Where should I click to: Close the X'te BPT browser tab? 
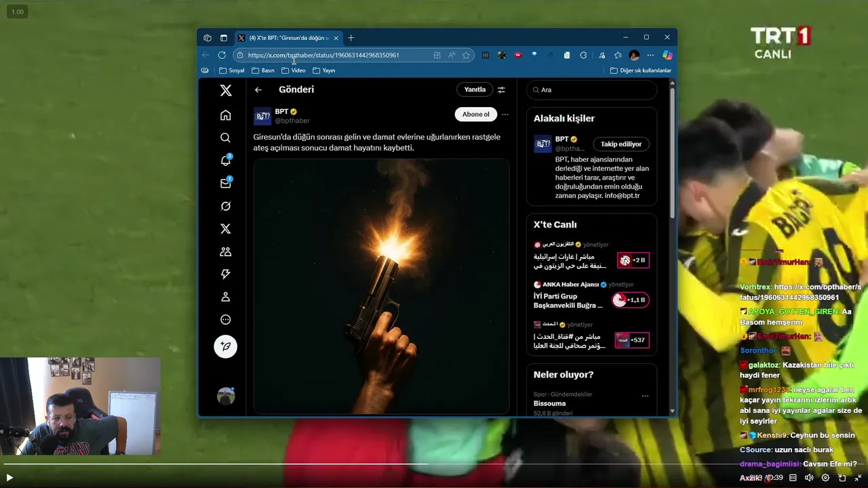pyautogui.click(x=336, y=38)
